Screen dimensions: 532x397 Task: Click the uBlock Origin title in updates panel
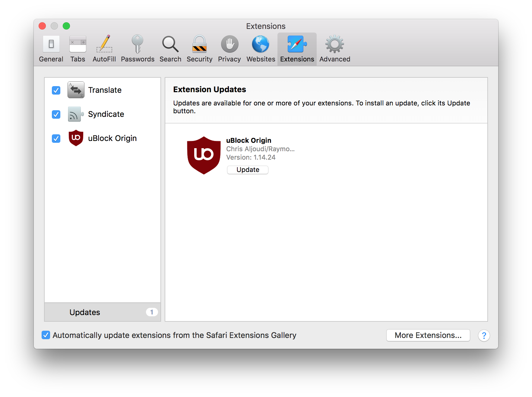coord(249,140)
